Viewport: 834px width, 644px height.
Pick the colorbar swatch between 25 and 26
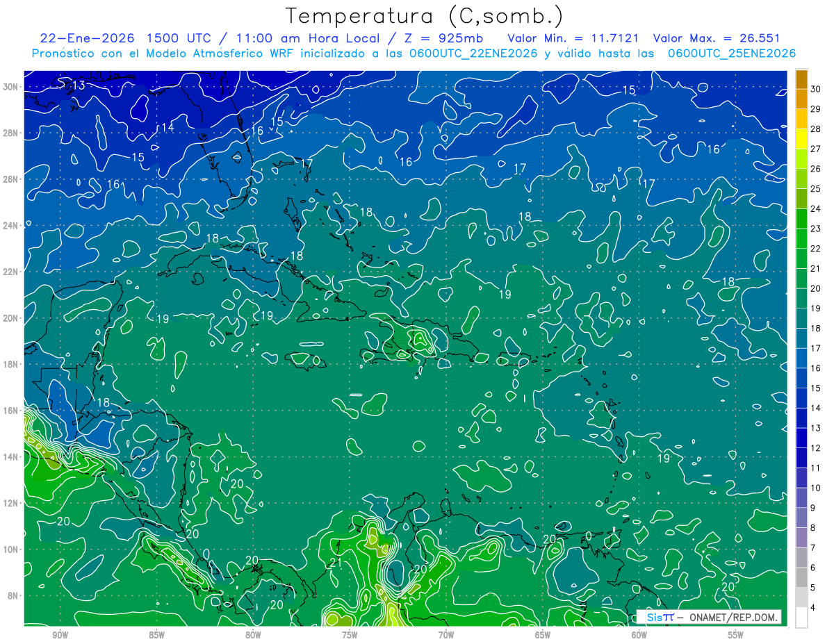801,179
